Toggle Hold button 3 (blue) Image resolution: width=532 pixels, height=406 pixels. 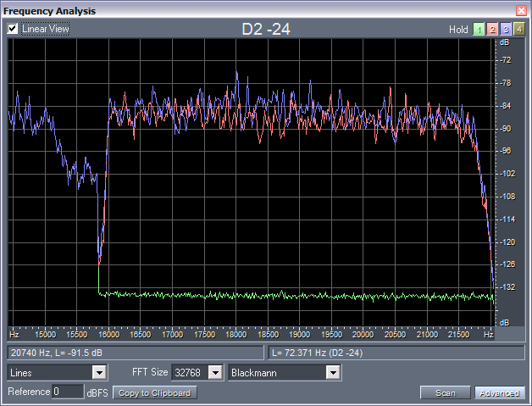[506, 30]
